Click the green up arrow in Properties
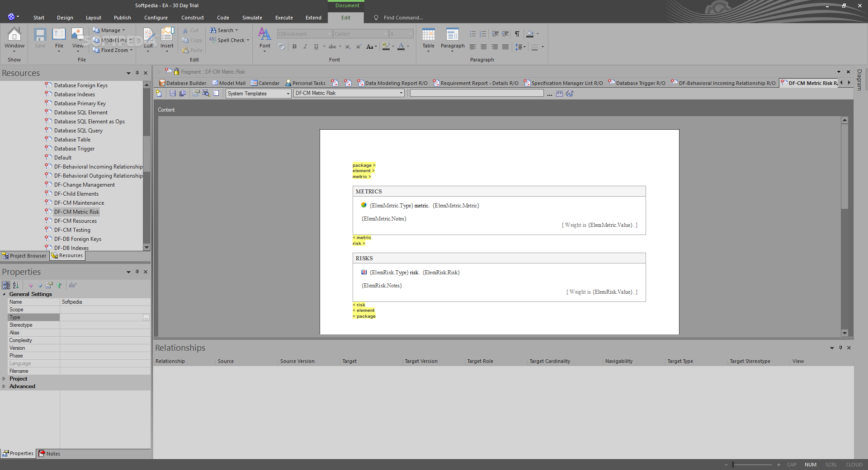The height and width of the screenshot is (470, 868). coord(59,285)
